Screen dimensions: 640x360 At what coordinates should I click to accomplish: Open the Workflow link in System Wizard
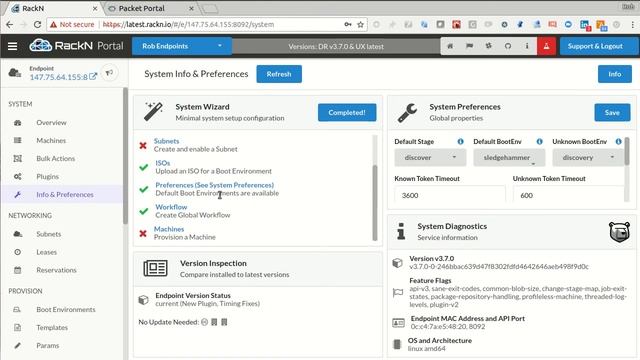click(171, 207)
